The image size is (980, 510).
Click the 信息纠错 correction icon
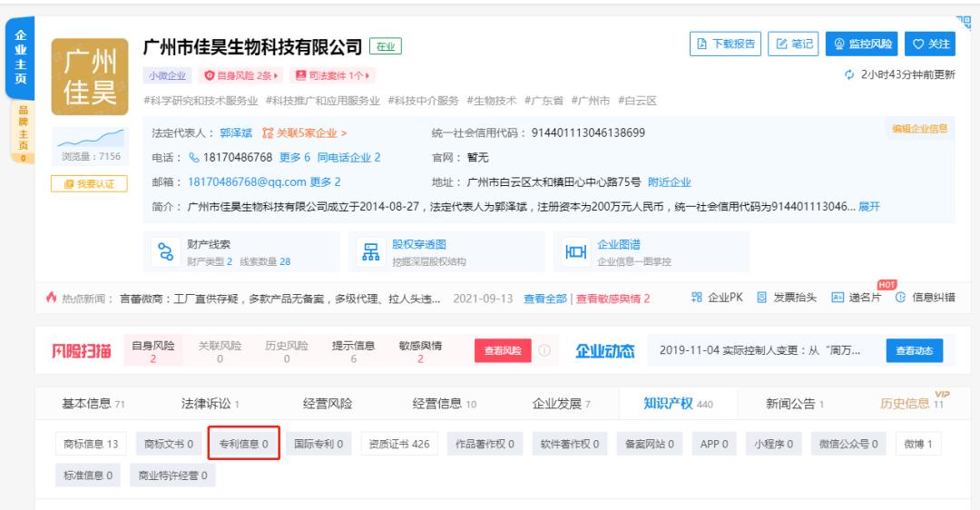click(x=901, y=298)
